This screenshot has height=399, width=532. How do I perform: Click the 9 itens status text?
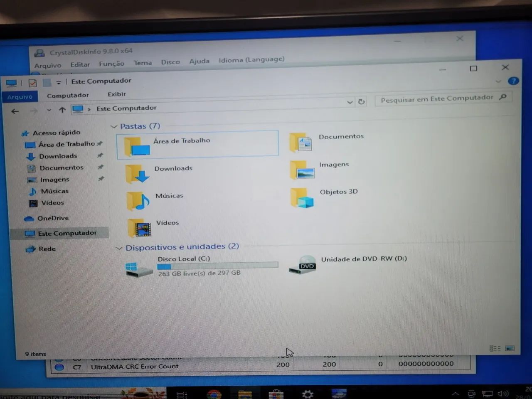[x=35, y=354]
